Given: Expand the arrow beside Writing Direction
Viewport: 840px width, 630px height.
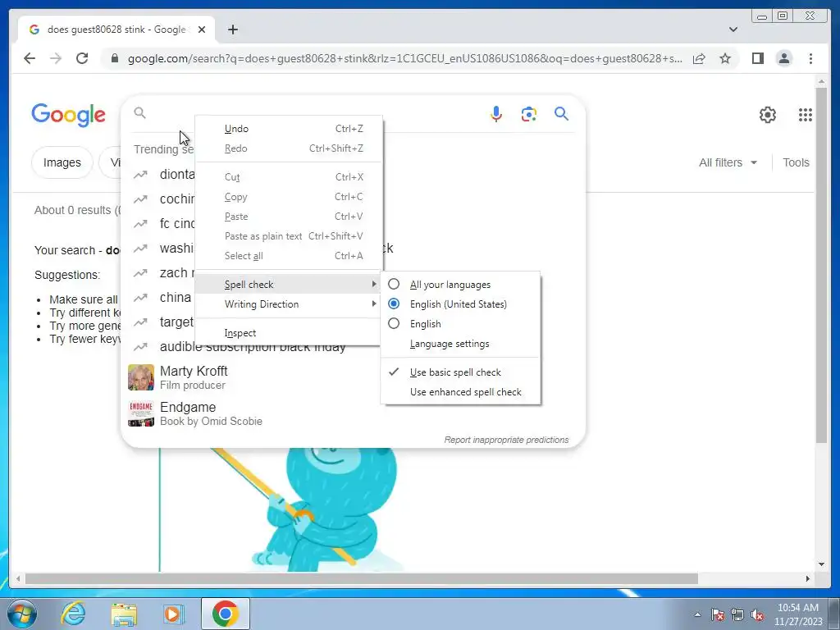Looking at the screenshot, I should tap(374, 304).
